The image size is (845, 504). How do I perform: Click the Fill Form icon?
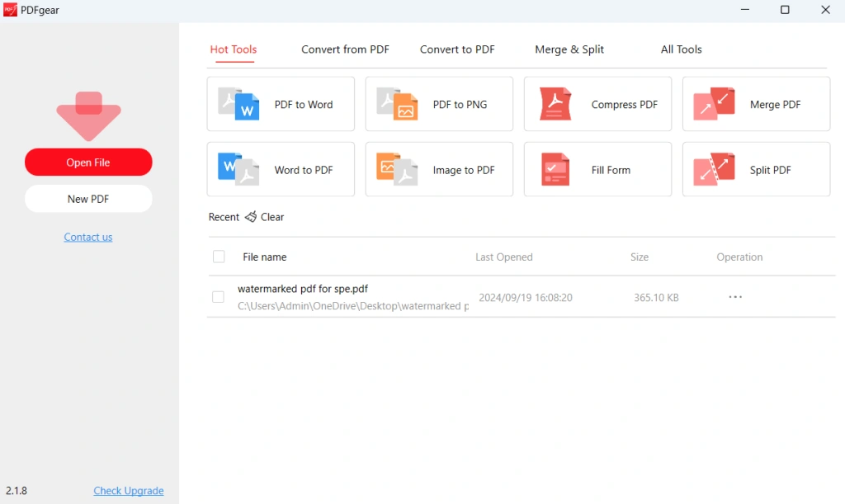click(x=555, y=169)
